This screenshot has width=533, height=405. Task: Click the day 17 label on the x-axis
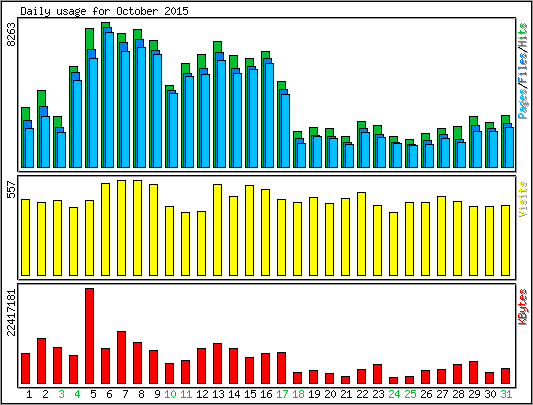(x=282, y=394)
